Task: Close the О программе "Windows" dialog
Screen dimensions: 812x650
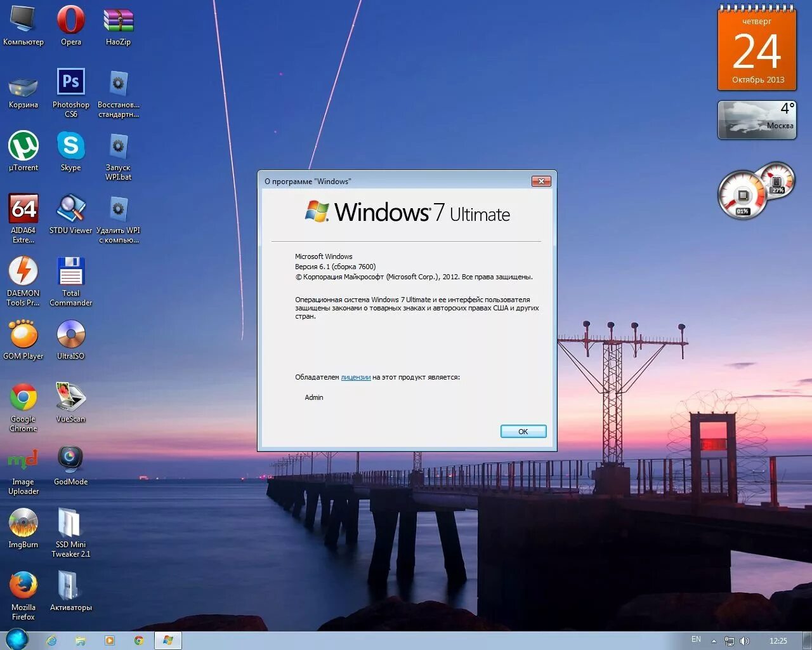Action: point(541,182)
